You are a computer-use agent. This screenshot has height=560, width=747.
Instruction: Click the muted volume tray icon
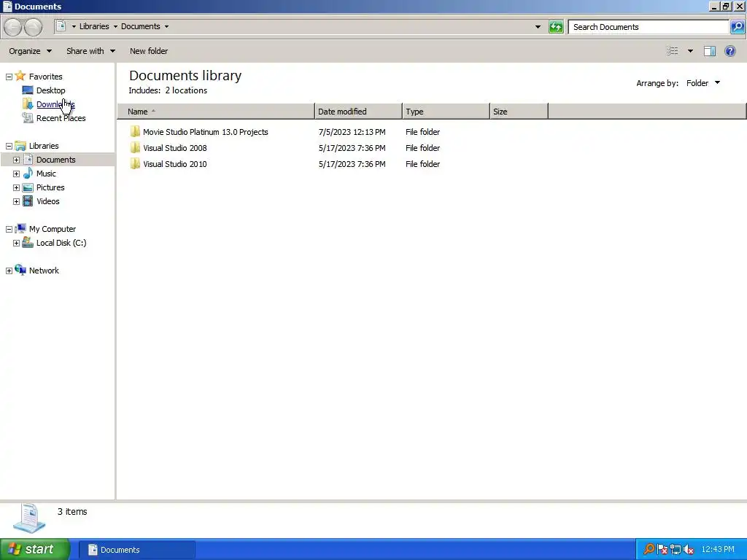pos(688,550)
